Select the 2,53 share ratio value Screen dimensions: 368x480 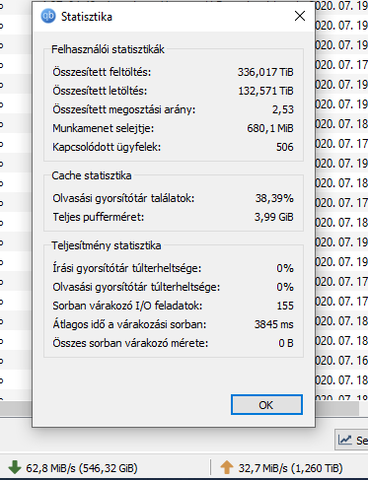[283, 109]
